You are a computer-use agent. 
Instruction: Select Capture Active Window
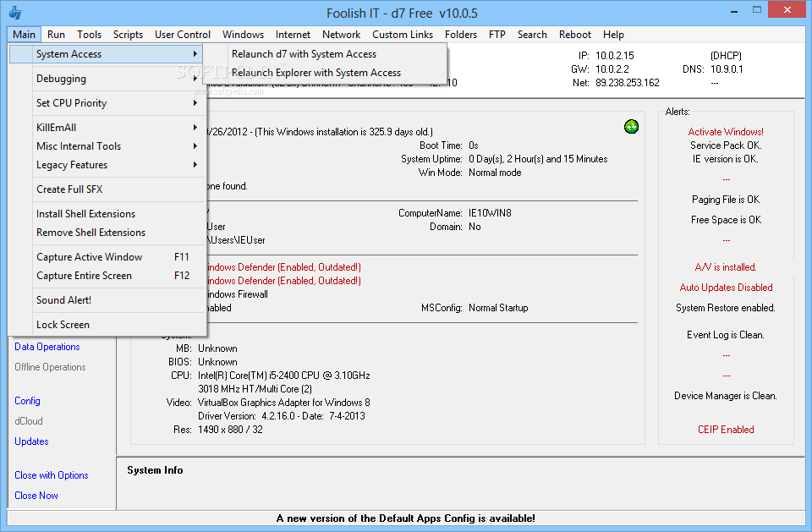(107, 257)
